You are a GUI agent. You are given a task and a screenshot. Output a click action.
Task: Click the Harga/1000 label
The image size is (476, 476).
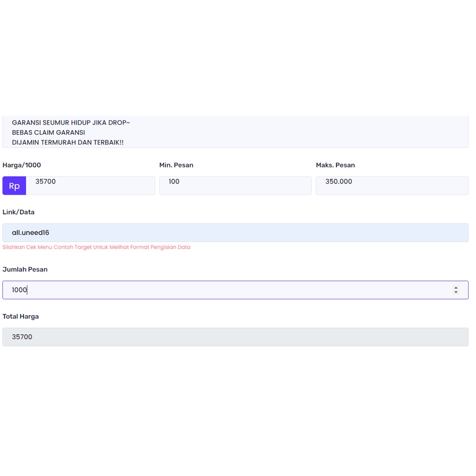click(x=22, y=165)
